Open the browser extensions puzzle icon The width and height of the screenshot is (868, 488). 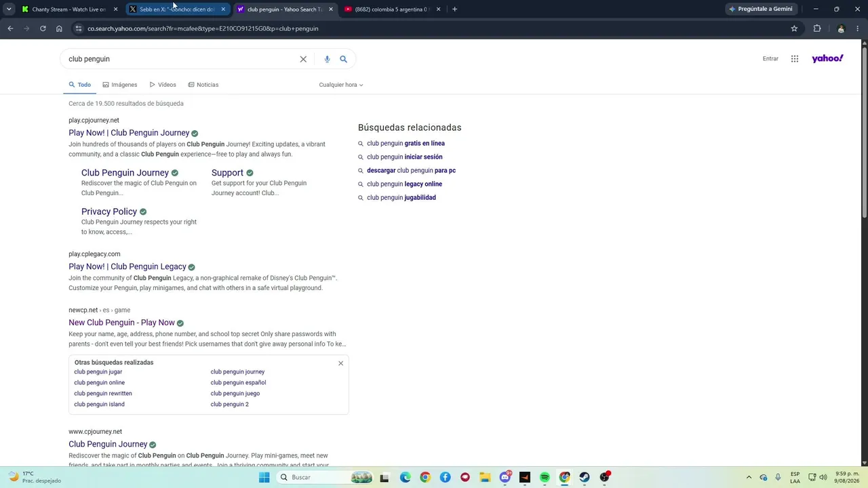point(817,28)
